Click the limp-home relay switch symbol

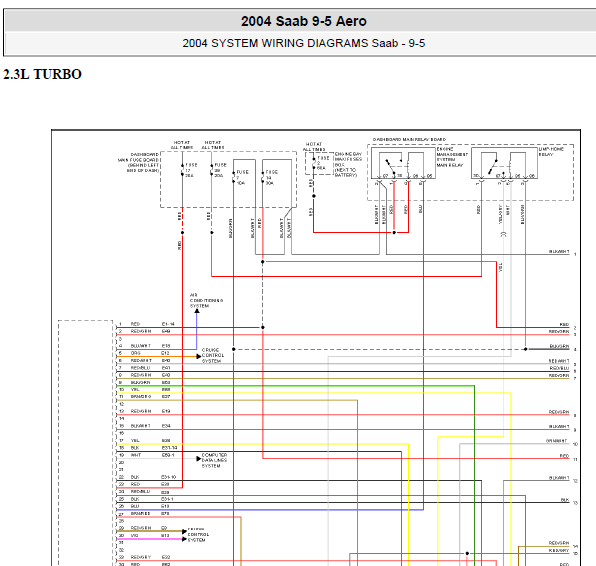click(x=493, y=167)
